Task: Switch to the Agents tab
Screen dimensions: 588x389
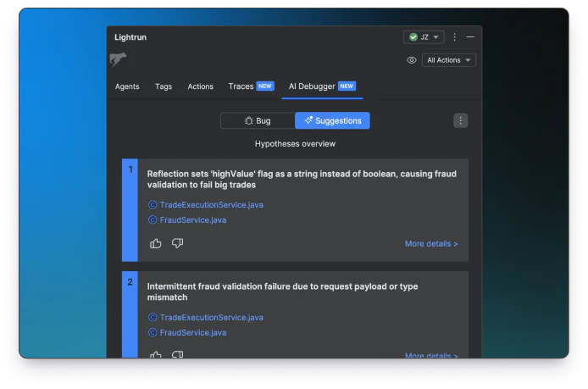Action: [127, 86]
